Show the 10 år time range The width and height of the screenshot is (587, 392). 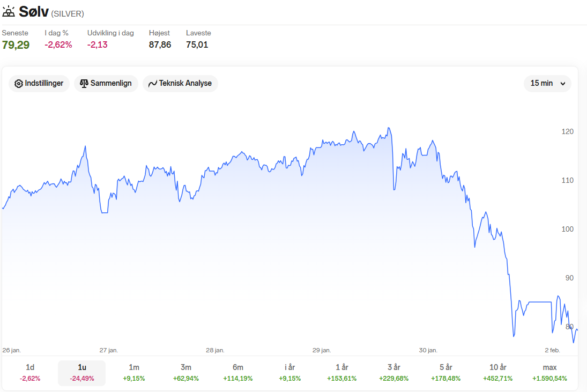click(498, 373)
